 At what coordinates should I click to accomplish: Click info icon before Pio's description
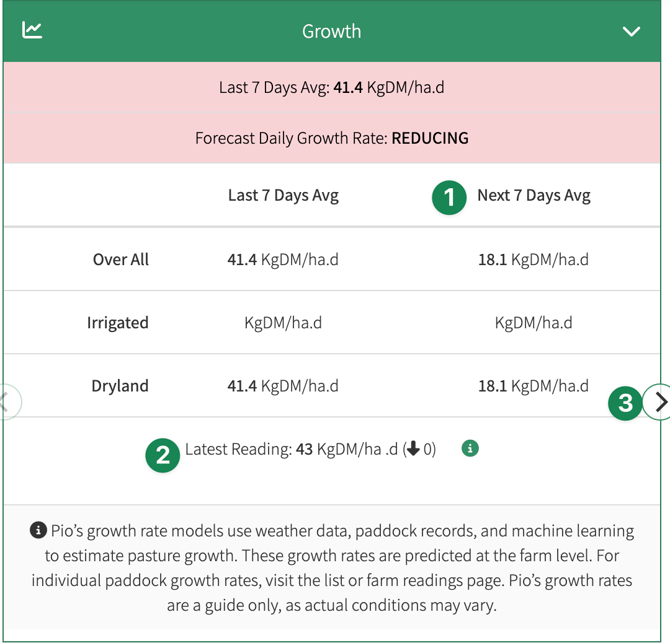tap(38, 530)
